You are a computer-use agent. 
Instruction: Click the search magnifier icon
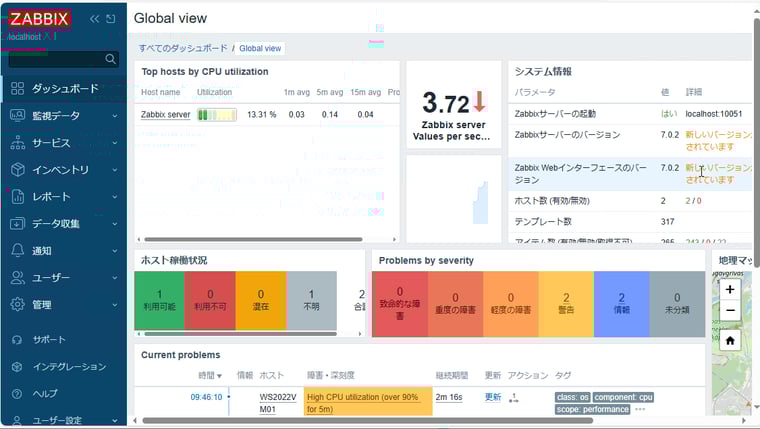tap(111, 59)
